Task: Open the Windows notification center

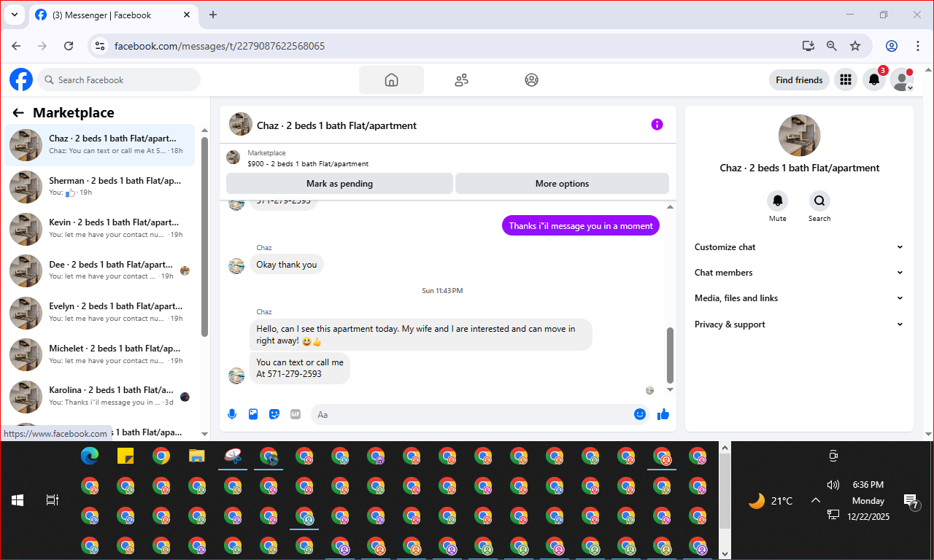Action: [x=911, y=500]
